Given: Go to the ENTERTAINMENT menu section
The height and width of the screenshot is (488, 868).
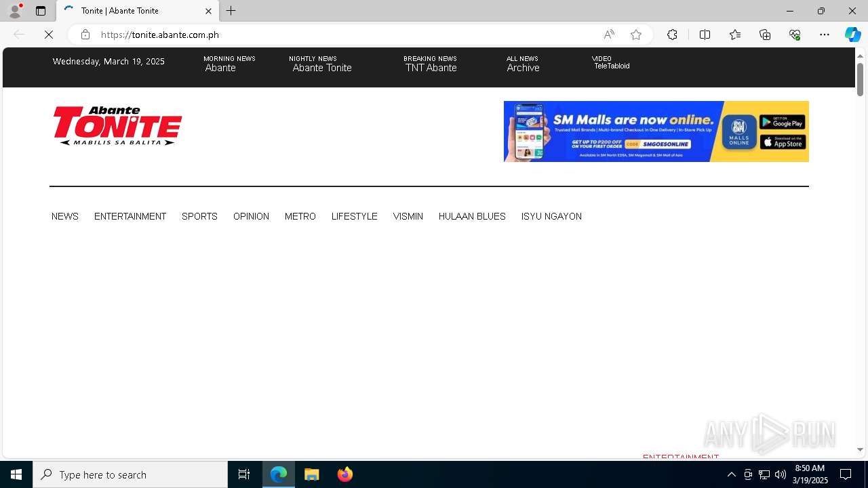Looking at the screenshot, I should (130, 216).
